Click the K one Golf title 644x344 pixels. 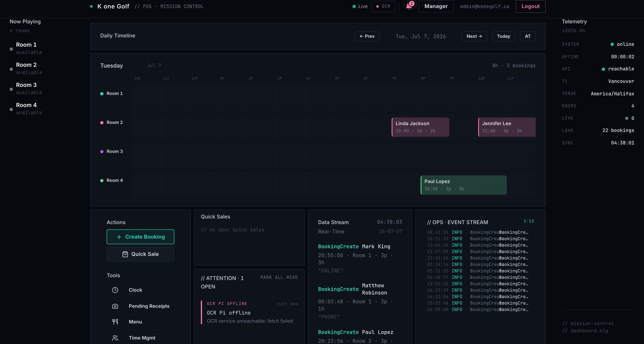tap(113, 6)
